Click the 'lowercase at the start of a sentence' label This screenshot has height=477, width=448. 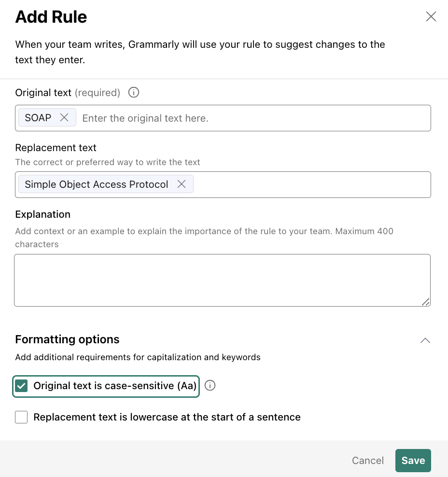pos(215,417)
